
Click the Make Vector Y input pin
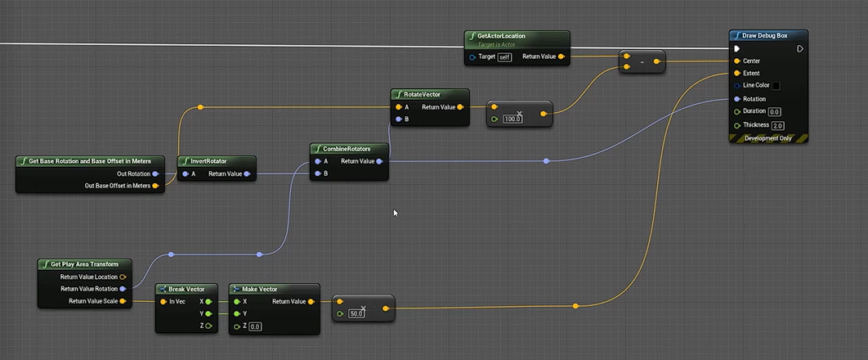pos(237,314)
